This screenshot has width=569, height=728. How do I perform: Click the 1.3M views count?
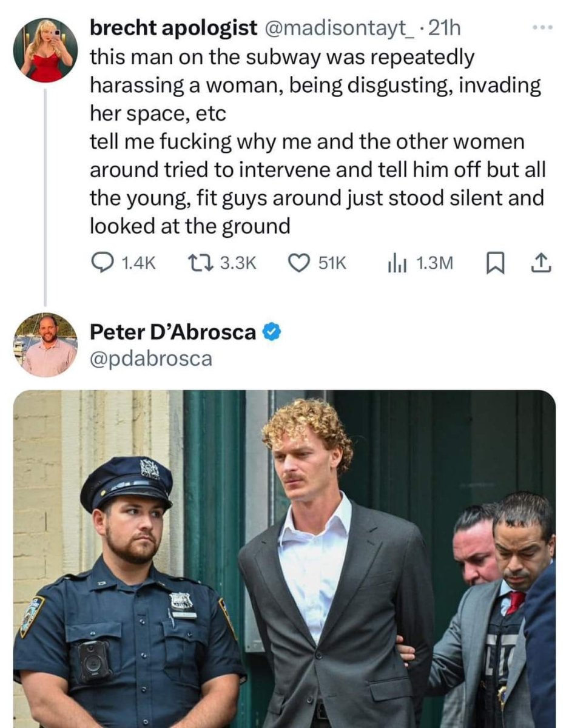(436, 263)
